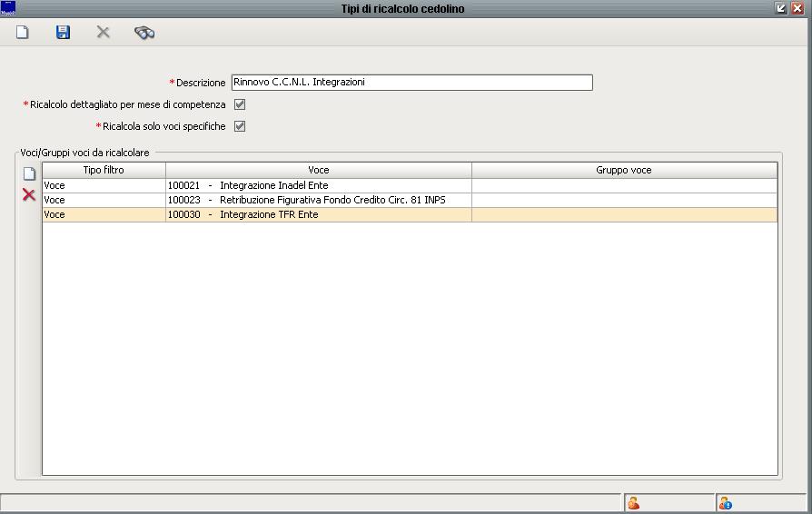Remove selected row with red X icon

point(29,194)
